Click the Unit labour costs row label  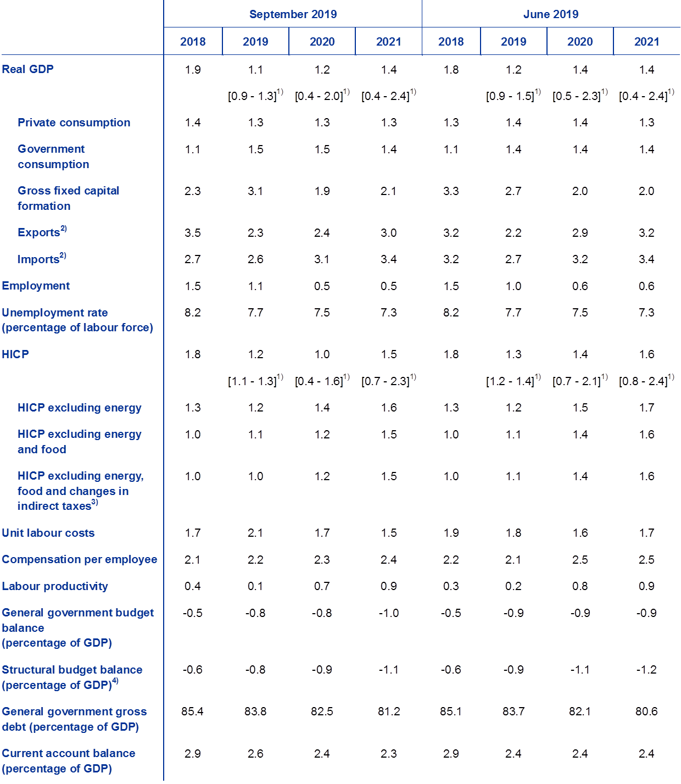[x=48, y=533]
